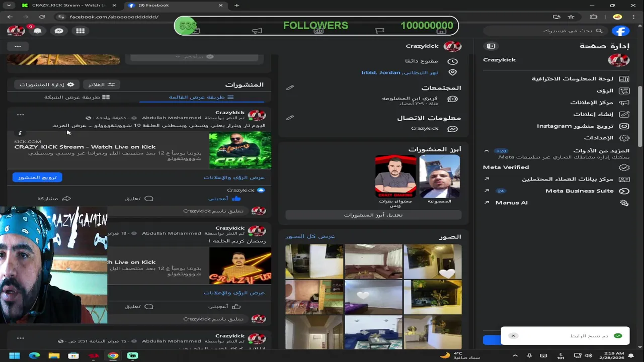This screenshot has height=362, width=644.
Task: Comment on the first post (تعليق)
Action: coord(139,199)
